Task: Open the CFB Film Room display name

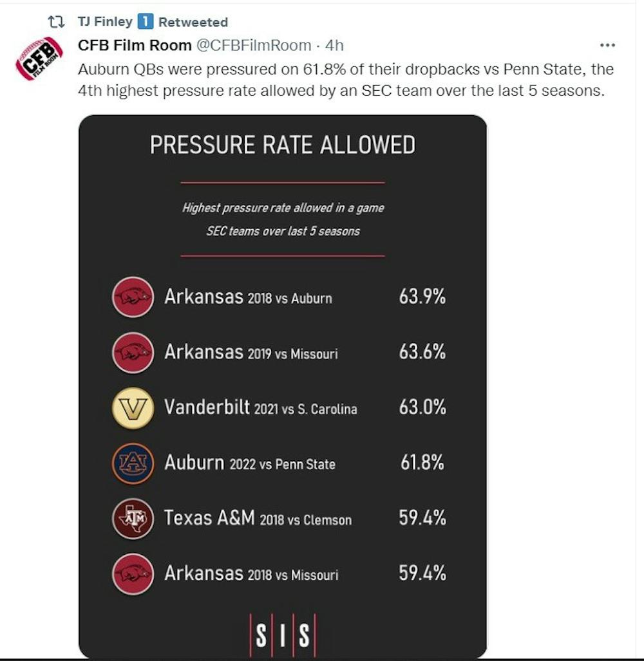Action: click(135, 45)
